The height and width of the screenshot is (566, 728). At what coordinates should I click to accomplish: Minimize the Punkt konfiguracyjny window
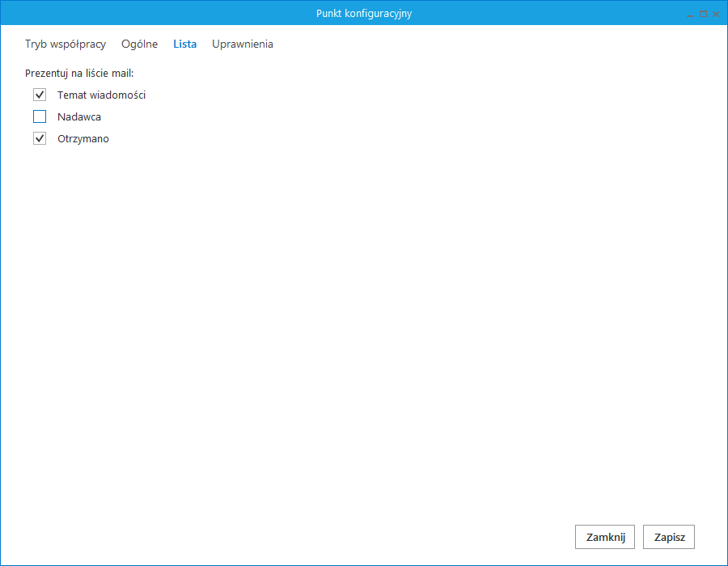pos(690,15)
